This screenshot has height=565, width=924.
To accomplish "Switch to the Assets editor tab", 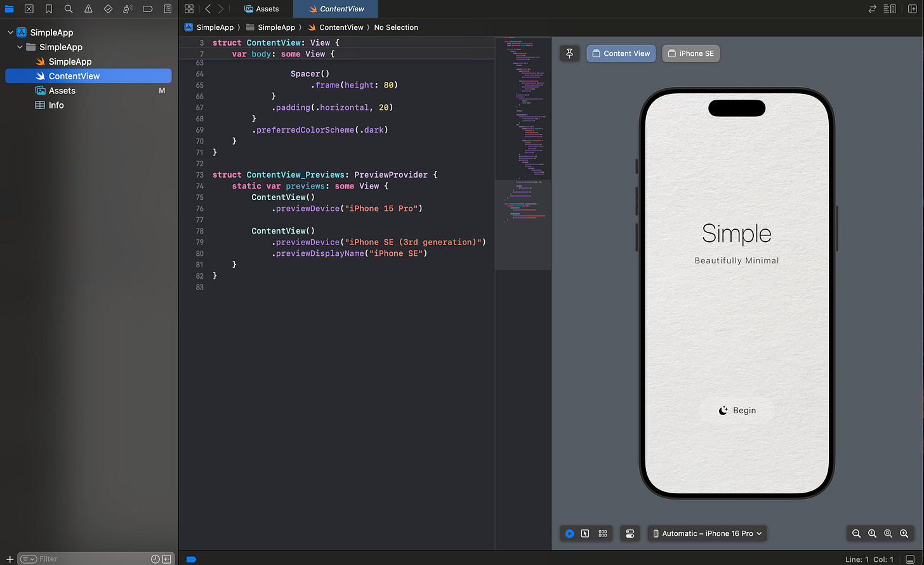I will tap(261, 9).
